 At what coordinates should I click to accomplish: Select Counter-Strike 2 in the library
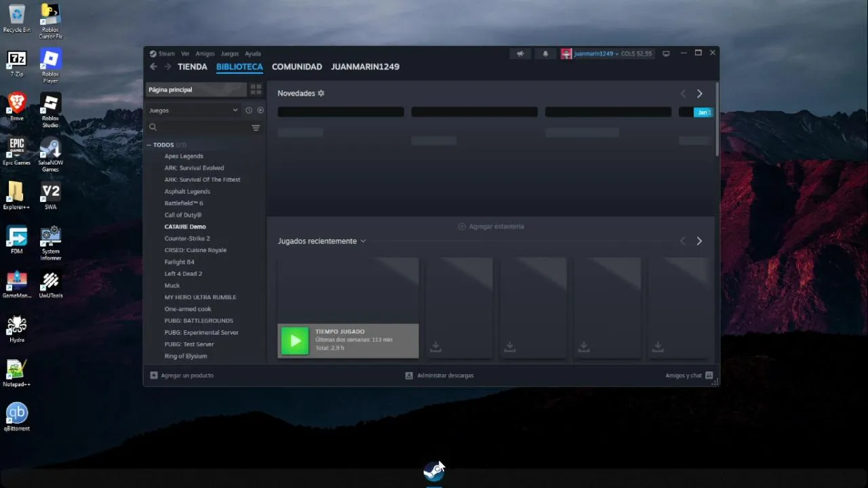187,239
